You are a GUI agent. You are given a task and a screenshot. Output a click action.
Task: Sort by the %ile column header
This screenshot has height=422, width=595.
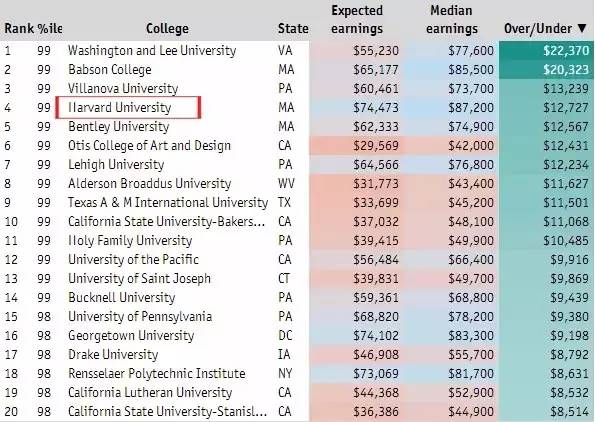pyautogui.click(x=50, y=28)
